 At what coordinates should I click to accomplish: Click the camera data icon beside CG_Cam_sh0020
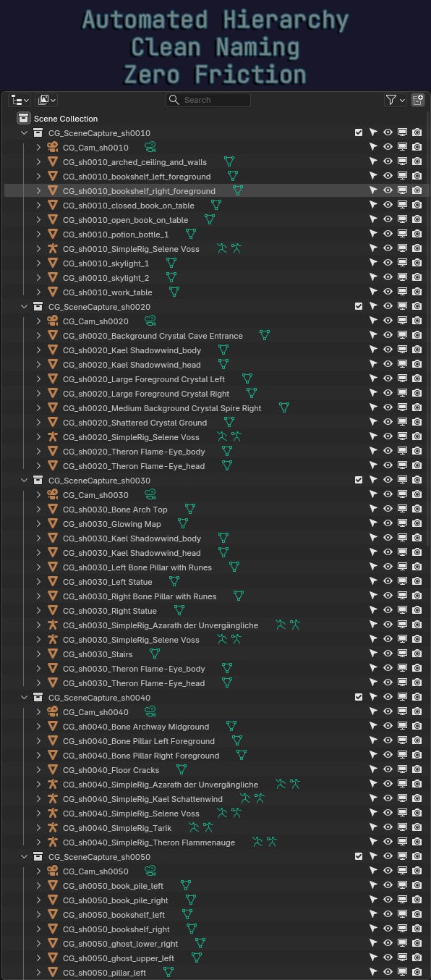pyautogui.click(x=150, y=321)
